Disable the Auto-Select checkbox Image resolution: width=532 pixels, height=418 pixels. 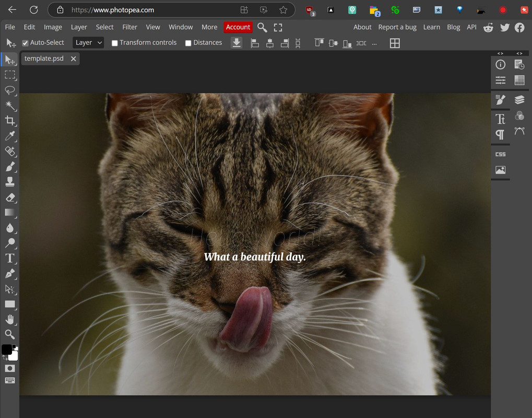coord(25,43)
